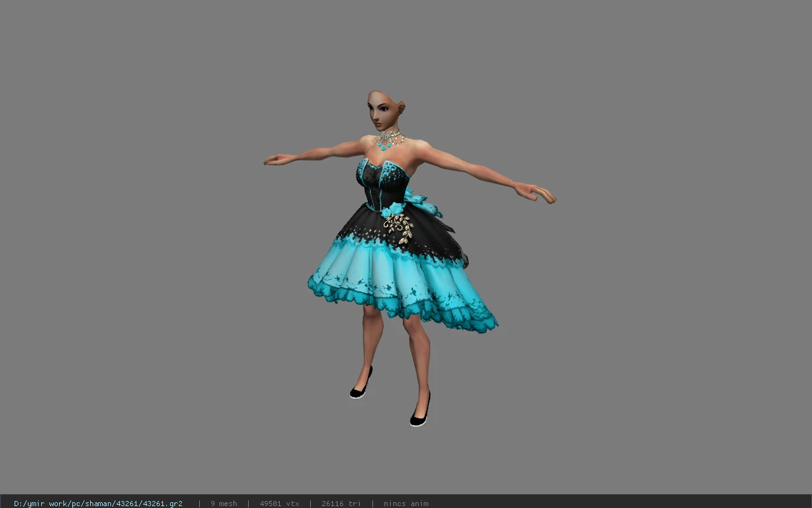Click the '9 mesh' status entry

pos(224,504)
